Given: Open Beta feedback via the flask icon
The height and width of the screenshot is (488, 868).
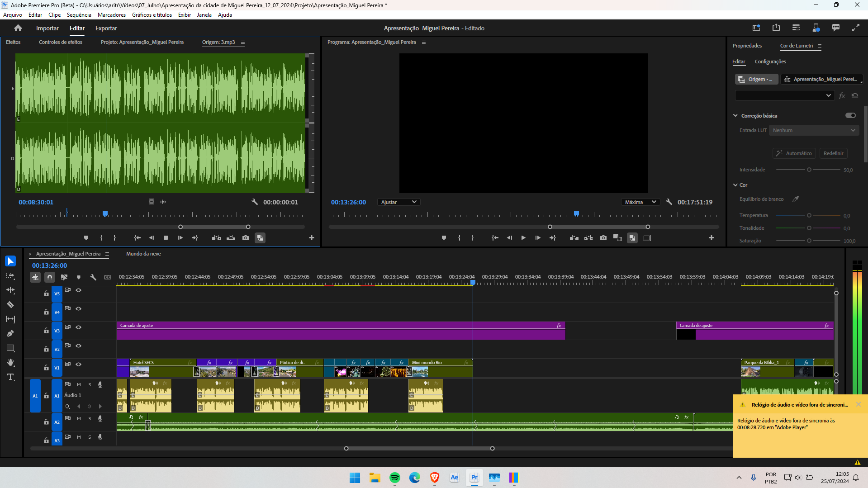Looking at the screenshot, I should [x=816, y=28].
